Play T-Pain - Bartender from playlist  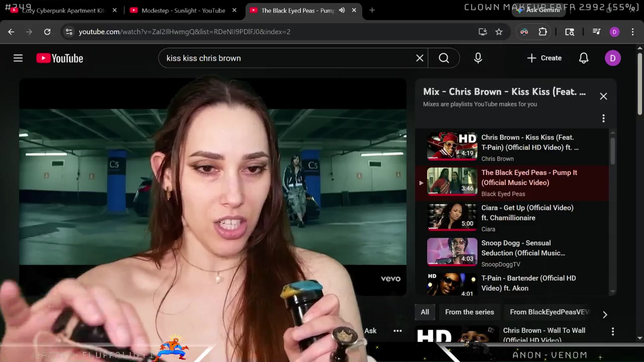[512, 284]
